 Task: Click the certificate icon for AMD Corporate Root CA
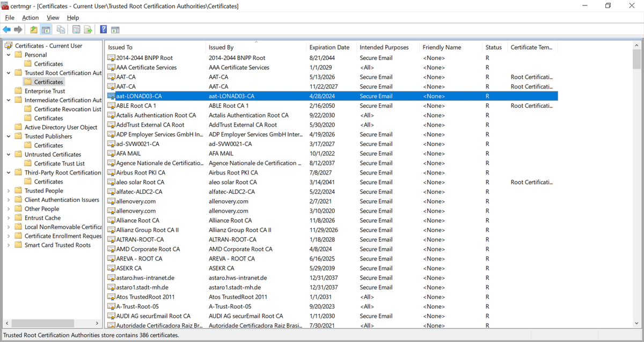(x=112, y=249)
